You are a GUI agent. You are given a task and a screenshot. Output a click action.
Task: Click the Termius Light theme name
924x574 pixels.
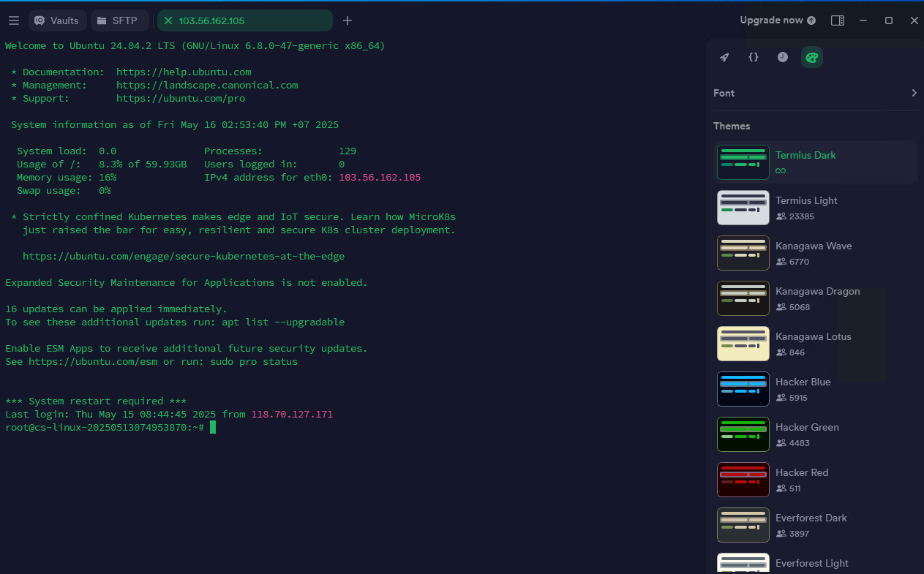pyautogui.click(x=806, y=200)
